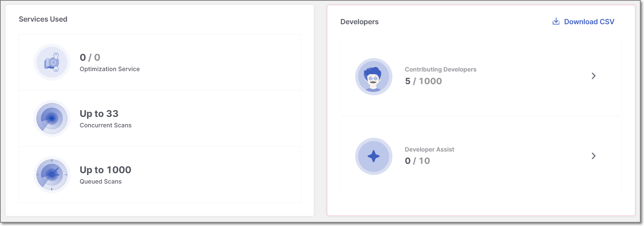Click the 'Developers' panel heading
This screenshot has width=644, height=226.
(x=359, y=22)
